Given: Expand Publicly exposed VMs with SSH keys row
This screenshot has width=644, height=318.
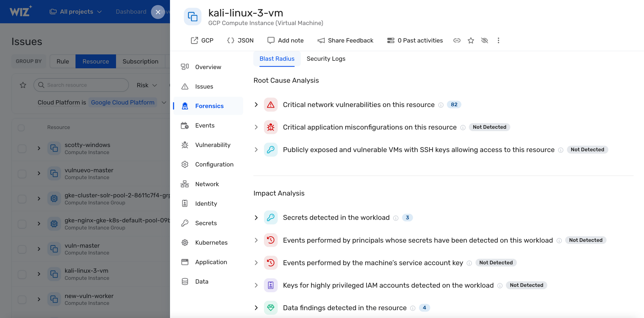Looking at the screenshot, I should (256, 150).
